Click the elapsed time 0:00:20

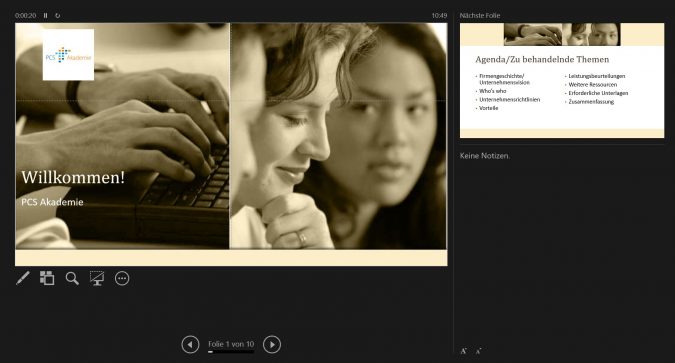pyautogui.click(x=25, y=16)
